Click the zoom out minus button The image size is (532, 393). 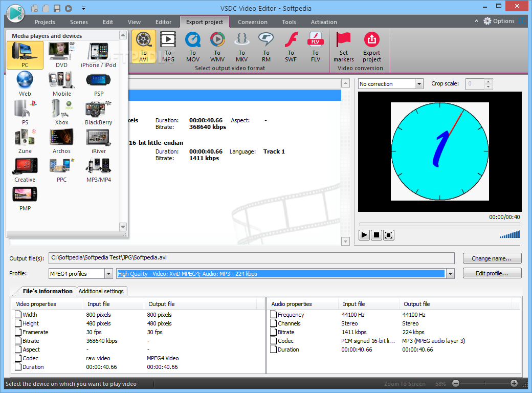(456, 383)
